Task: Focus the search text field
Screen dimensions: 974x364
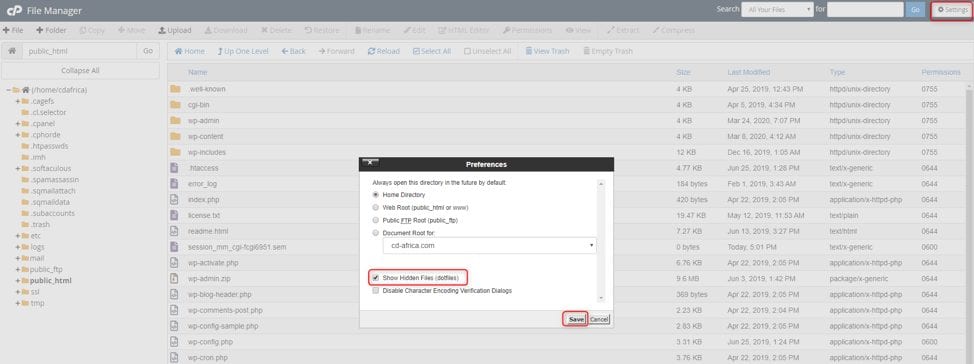Action: coord(865,10)
